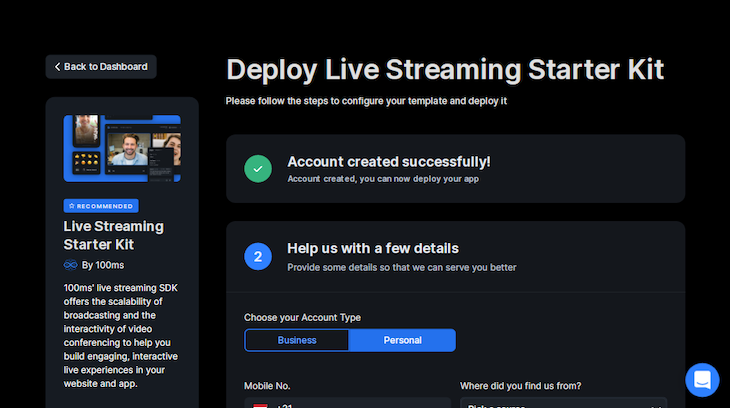Click the country flag in Mobile No.
Screen dimensions: 730x408
[260, 404]
